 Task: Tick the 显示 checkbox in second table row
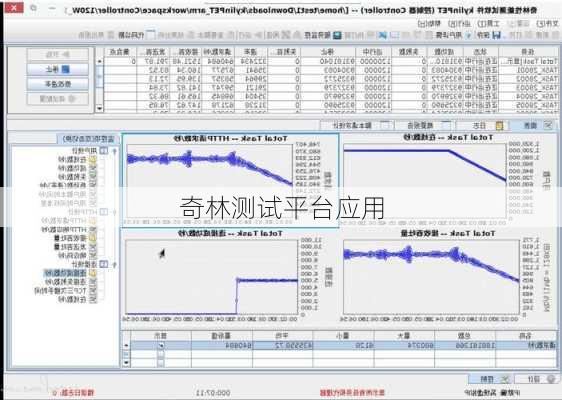(x=161, y=354)
